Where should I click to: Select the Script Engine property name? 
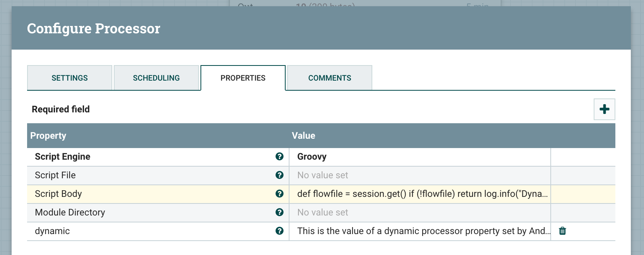pyautogui.click(x=63, y=157)
